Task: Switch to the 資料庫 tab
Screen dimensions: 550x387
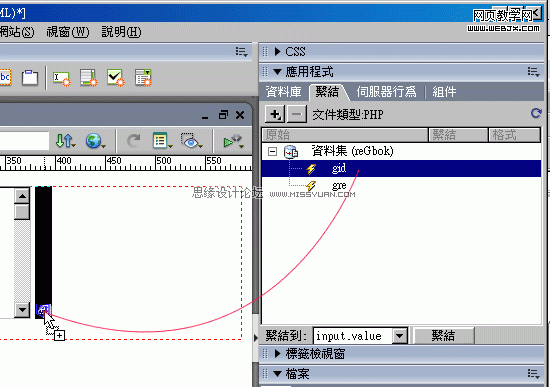Action: click(283, 92)
